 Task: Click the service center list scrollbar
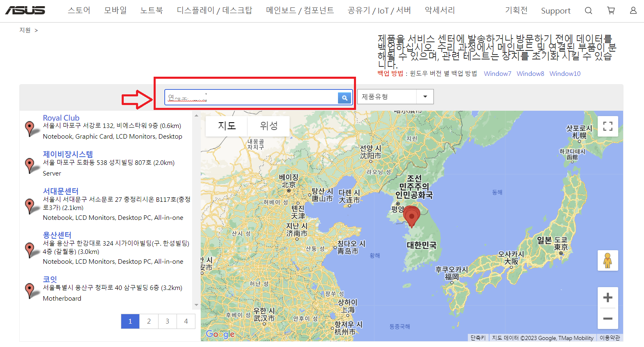click(196, 210)
